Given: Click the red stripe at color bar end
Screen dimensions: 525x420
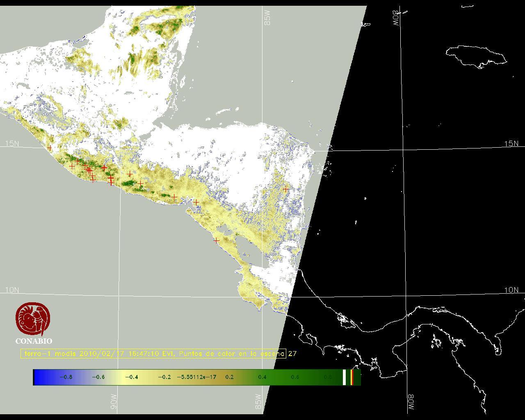Looking at the screenshot, I should point(352,377).
